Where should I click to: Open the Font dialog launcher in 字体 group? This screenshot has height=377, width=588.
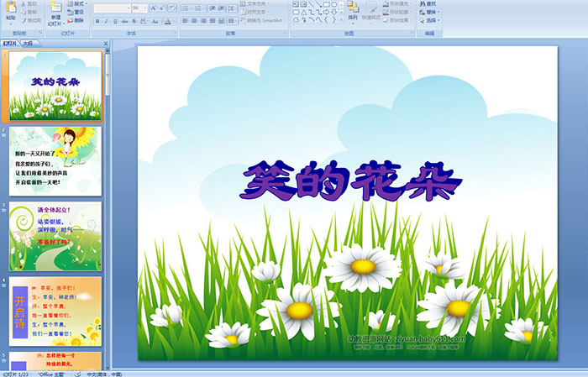tap(175, 34)
